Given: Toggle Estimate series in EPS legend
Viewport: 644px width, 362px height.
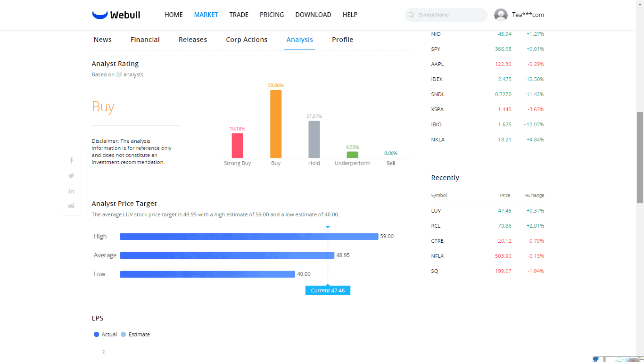Looking at the screenshot, I should (x=135, y=334).
